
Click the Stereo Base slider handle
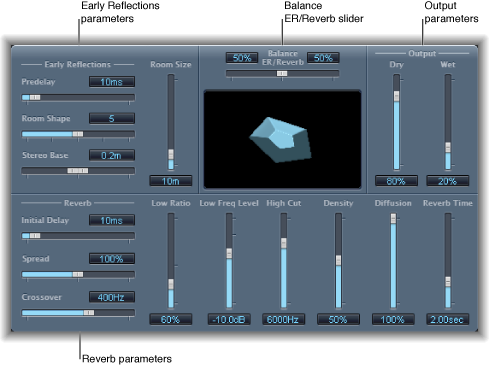(x=78, y=171)
